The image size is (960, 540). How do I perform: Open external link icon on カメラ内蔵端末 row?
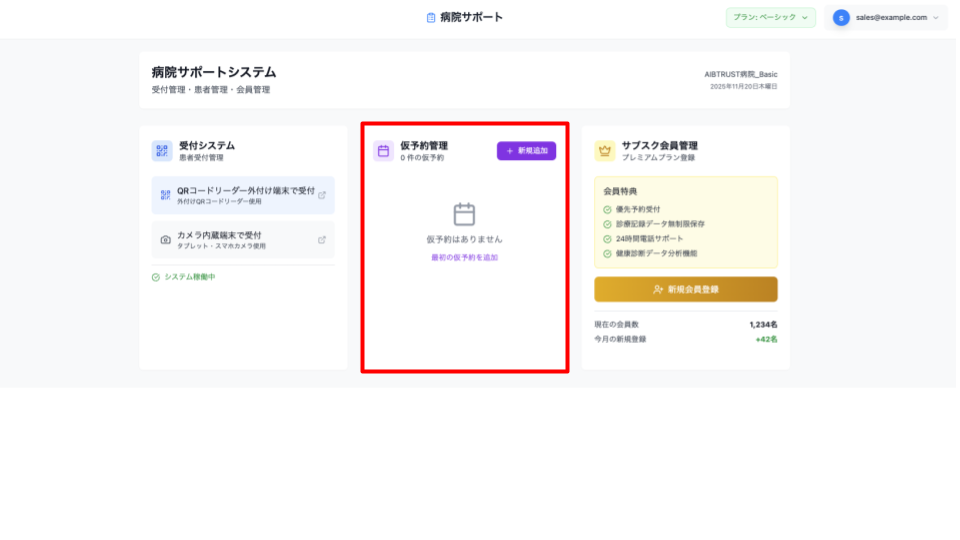321,240
